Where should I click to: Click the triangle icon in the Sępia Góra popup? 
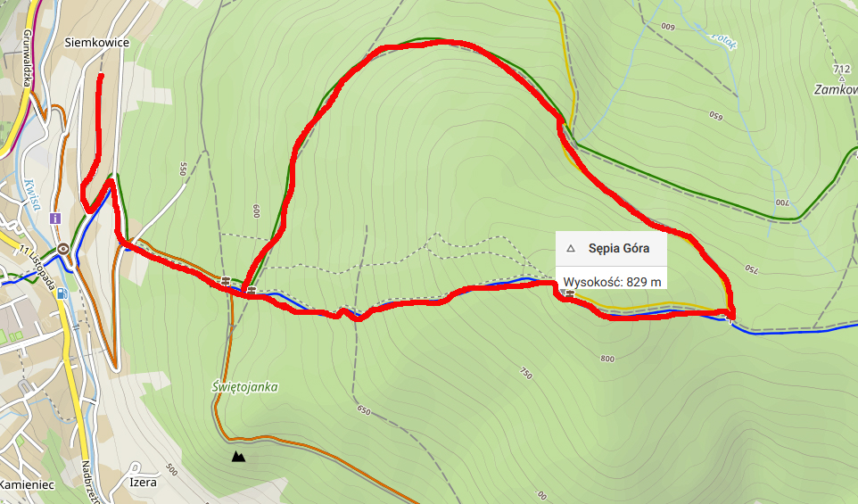tap(571, 249)
